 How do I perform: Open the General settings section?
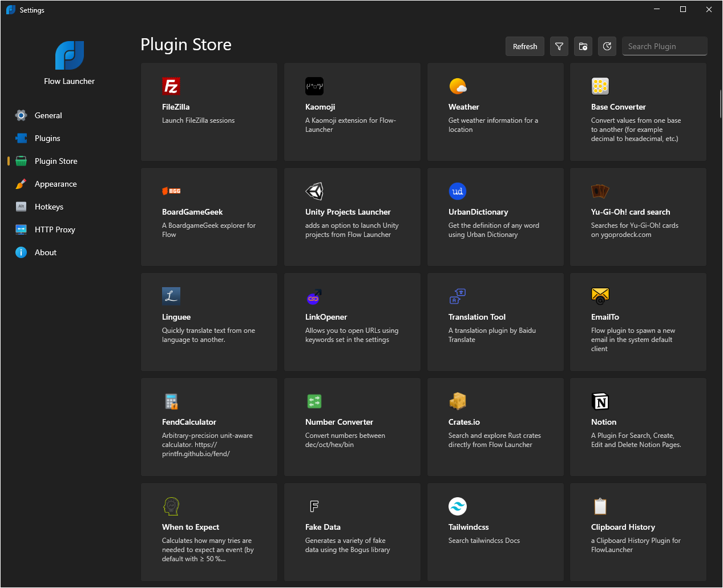click(x=70, y=115)
